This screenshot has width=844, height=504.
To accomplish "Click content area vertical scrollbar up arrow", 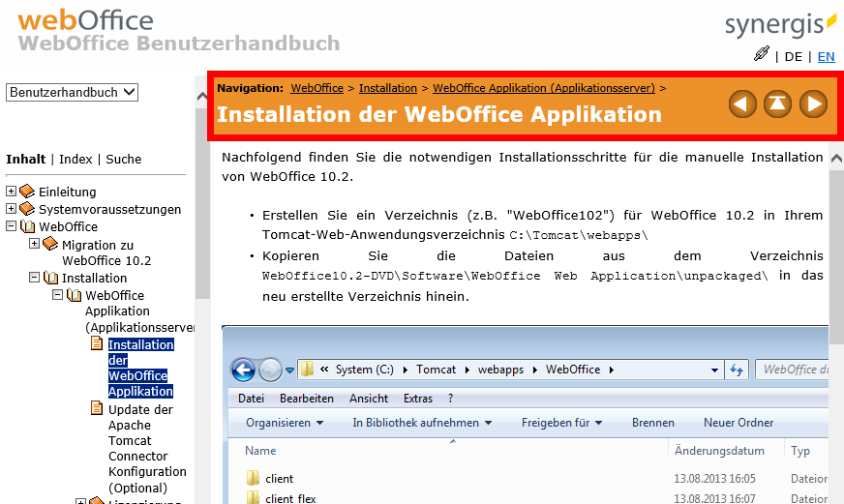I will coord(836,158).
